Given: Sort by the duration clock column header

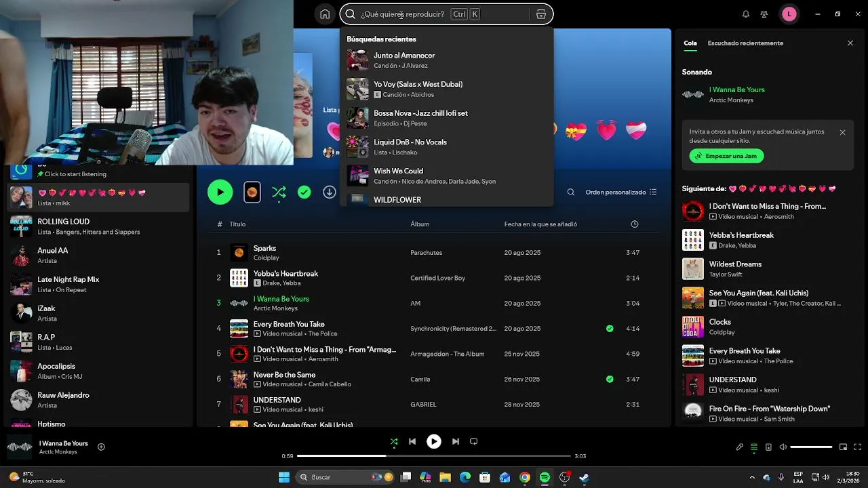Looking at the screenshot, I should 634,224.
